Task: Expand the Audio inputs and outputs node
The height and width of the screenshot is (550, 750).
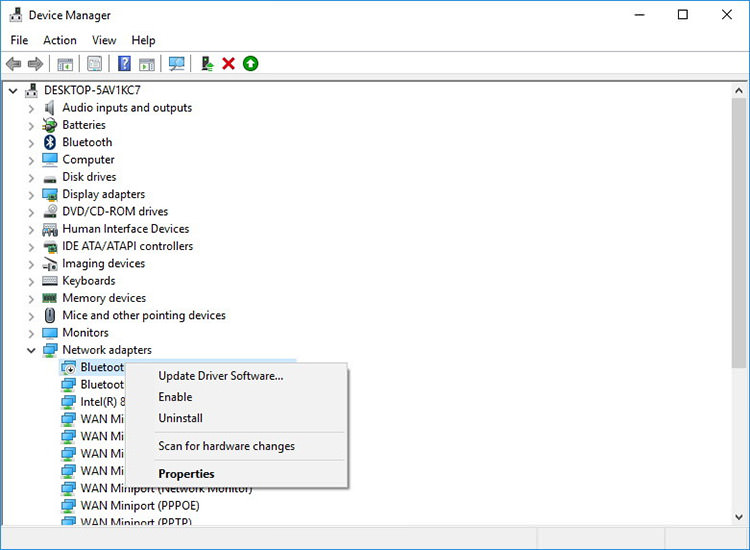Action: coord(31,108)
